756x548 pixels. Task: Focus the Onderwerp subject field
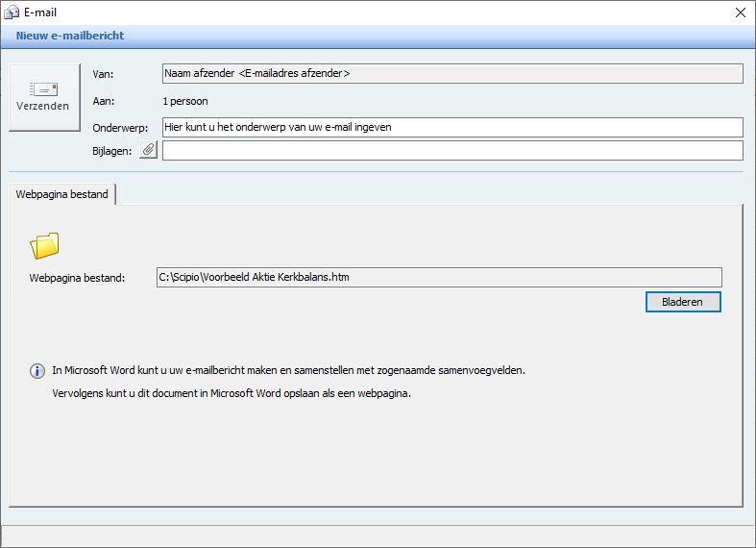(452, 127)
